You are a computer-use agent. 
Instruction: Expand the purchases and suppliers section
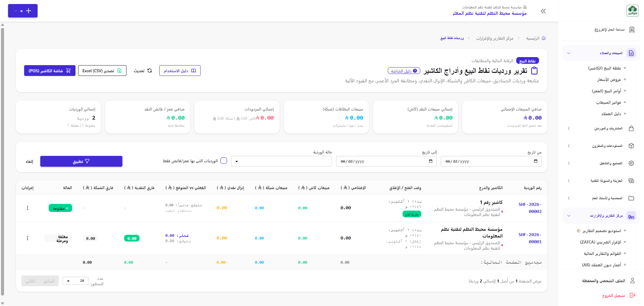coord(569,128)
